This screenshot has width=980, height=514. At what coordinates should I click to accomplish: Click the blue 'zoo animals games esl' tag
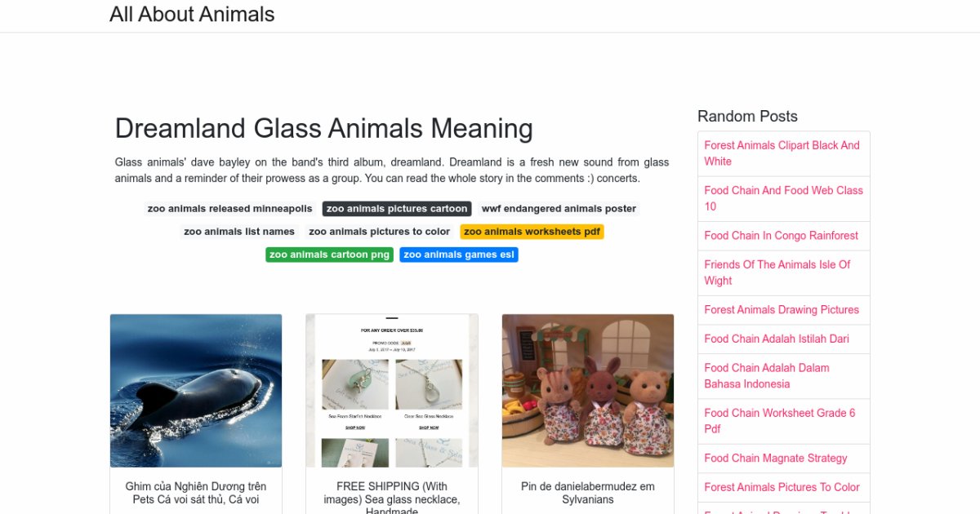click(x=459, y=255)
